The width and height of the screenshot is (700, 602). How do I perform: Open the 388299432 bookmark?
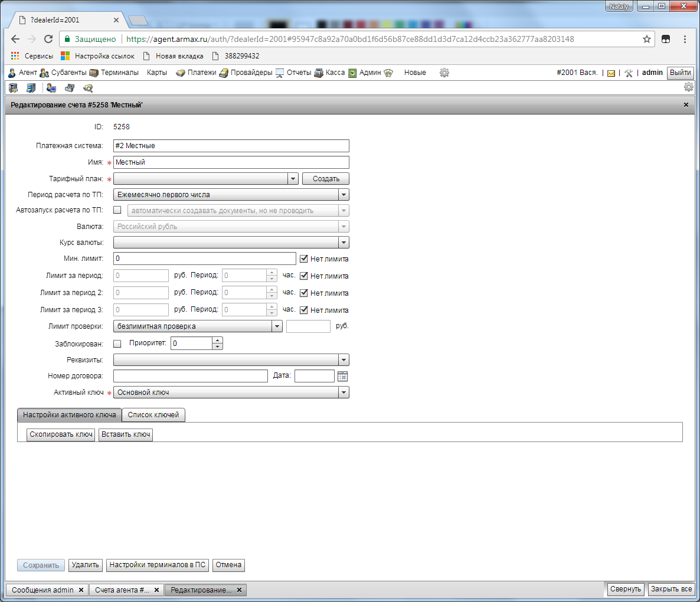(x=235, y=56)
